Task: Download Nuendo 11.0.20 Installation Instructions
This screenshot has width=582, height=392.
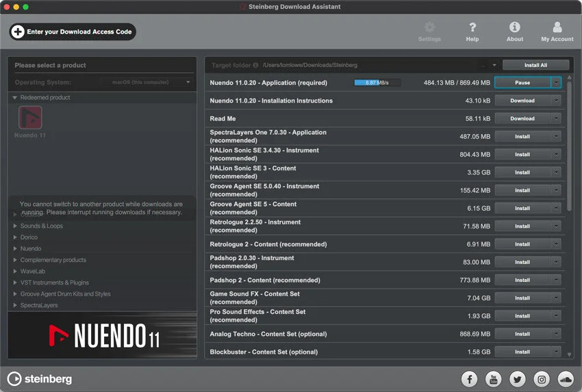Action: [x=522, y=101]
